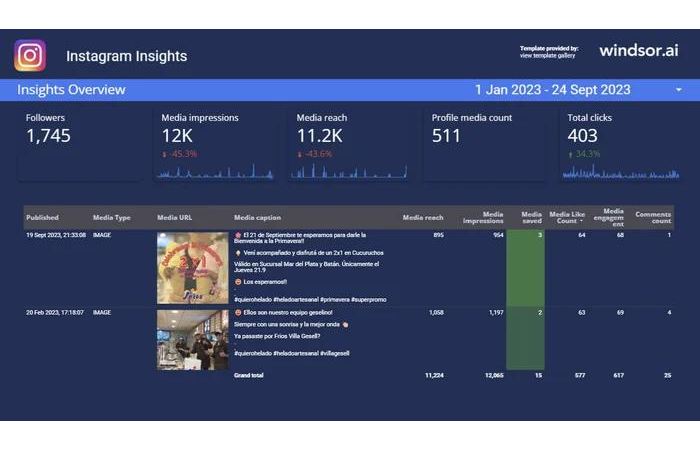700x450 pixels.
Task: Sort by the Media saved column header
Action: 531,217
